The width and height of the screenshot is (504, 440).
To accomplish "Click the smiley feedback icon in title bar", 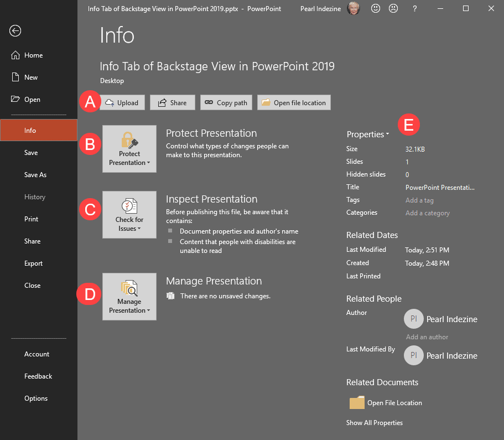I will click(x=376, y=8).
